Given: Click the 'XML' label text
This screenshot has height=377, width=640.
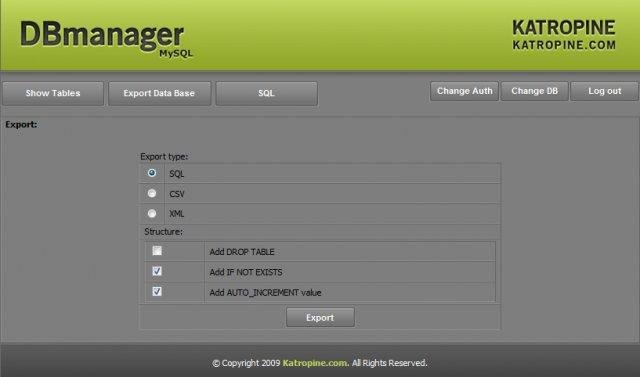Looking at the screenshot, I should (x=177, y=213).
